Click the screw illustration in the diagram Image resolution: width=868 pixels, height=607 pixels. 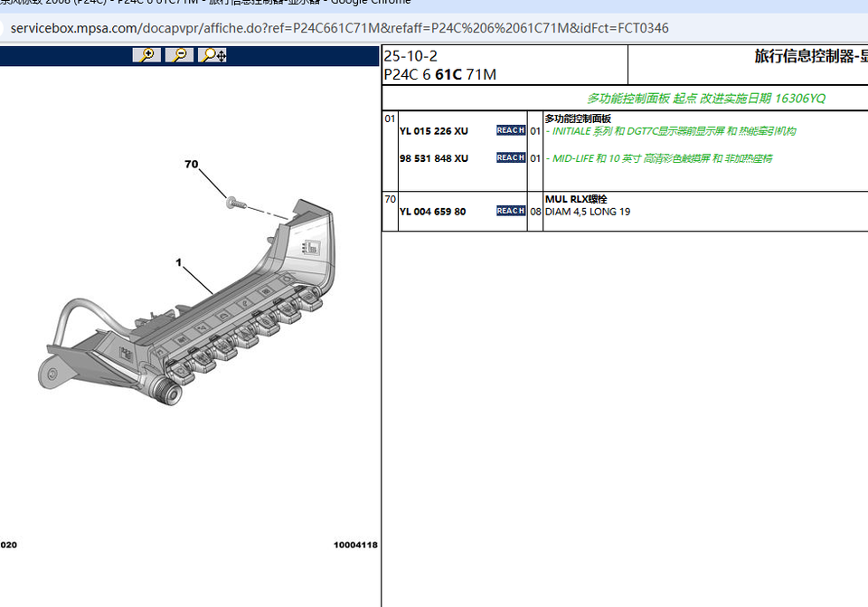pos(234,202)
